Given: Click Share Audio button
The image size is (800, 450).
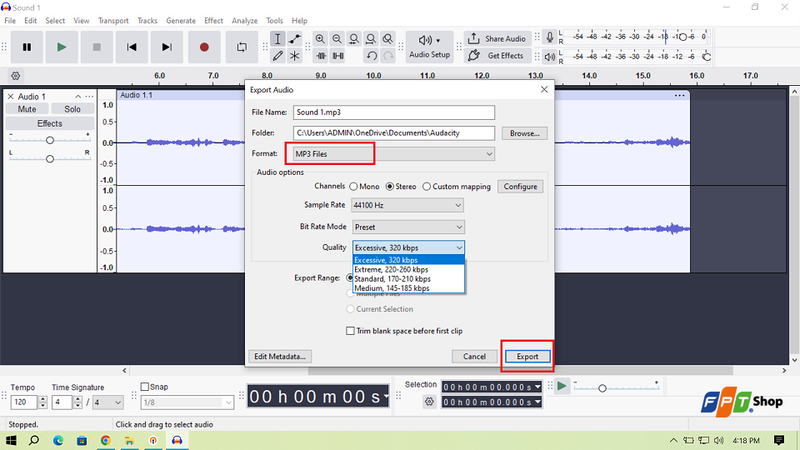Looking at the screenshot, I should point(497,39).
